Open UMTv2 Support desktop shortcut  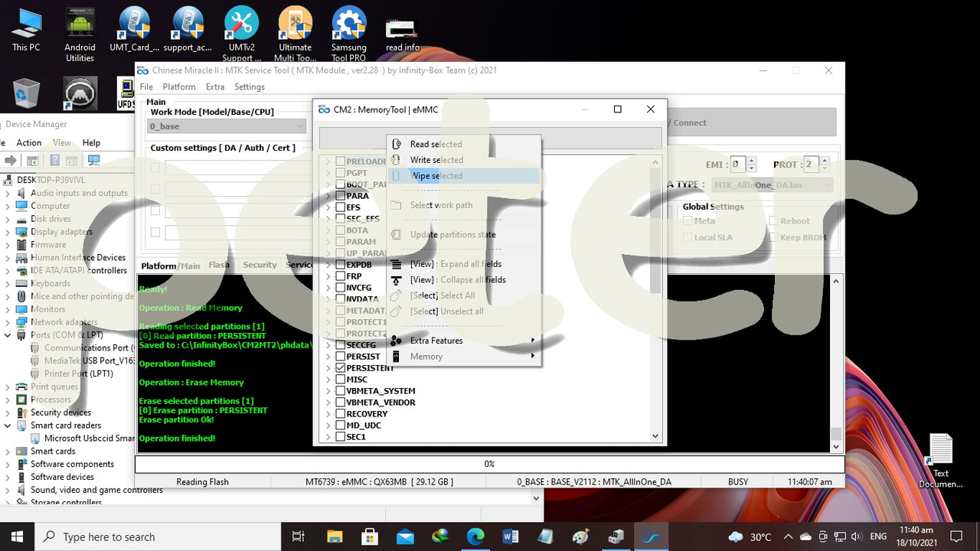pyautogui.click(x=241, y=35)
